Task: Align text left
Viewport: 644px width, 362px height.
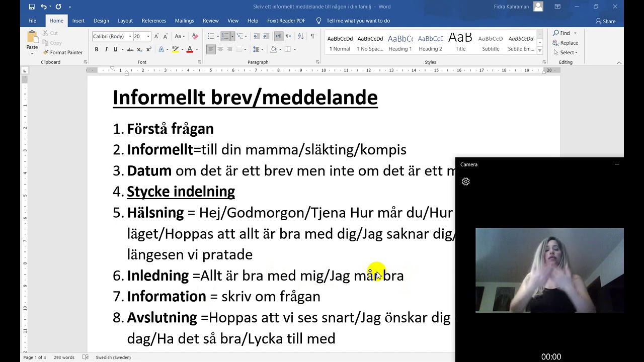Action: 211,49
